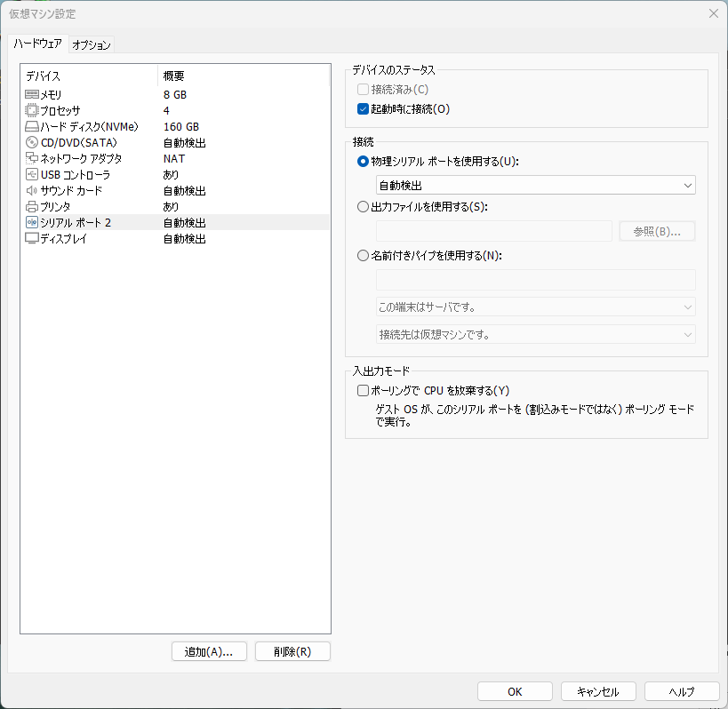The image size is (728, 709).
Task: Click the output file path input field
Action: [x=494, y=231]
